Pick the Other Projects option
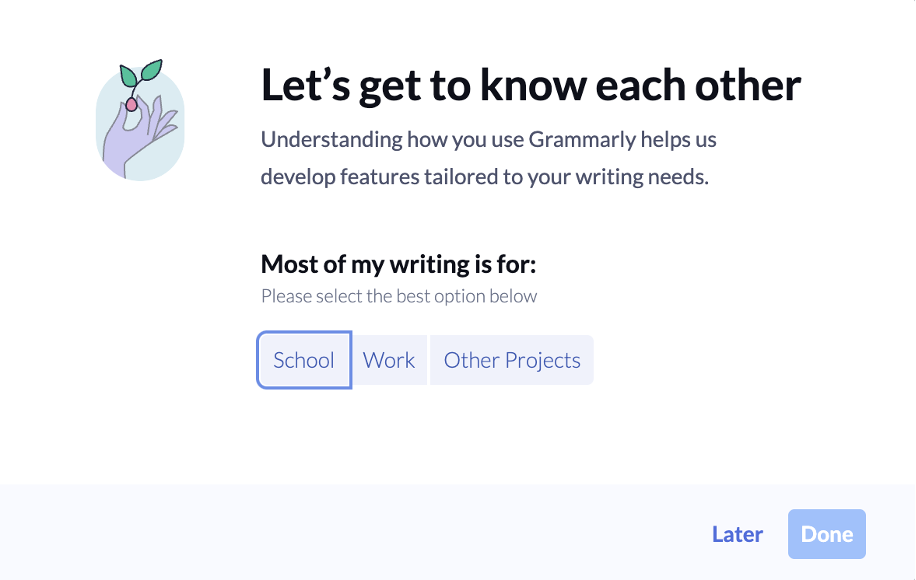 click(512, 360)
